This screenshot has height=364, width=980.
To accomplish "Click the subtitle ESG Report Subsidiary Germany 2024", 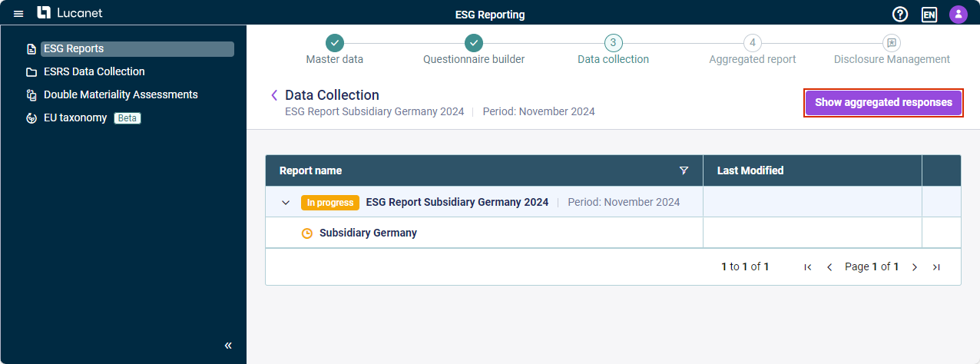I will [374, 111].
